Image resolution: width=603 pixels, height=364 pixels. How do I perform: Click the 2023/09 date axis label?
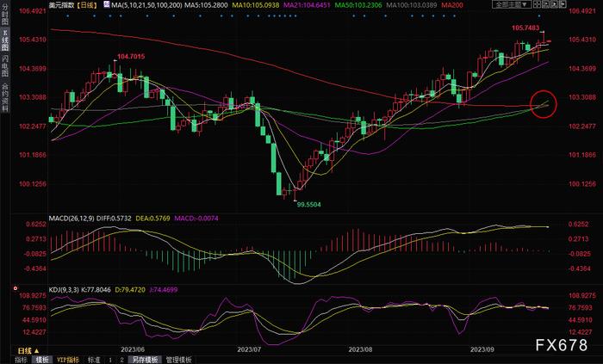[x=482, y=349]
